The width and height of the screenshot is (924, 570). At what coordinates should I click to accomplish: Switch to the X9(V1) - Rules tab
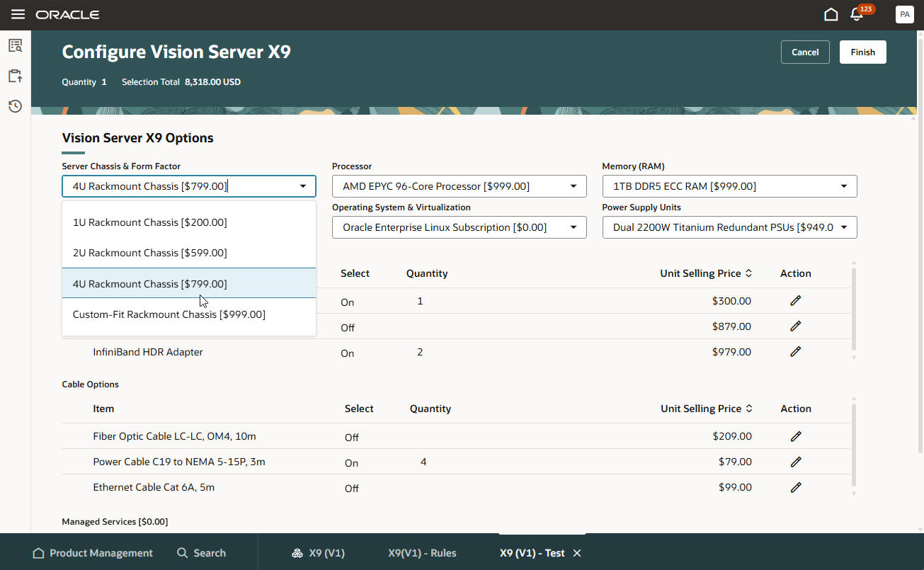(x=421, y=553)
